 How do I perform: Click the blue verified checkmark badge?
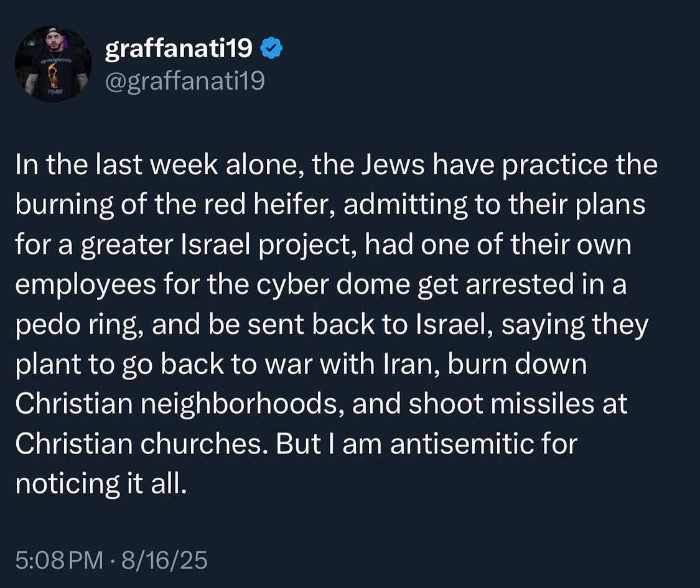coord(271,48)
